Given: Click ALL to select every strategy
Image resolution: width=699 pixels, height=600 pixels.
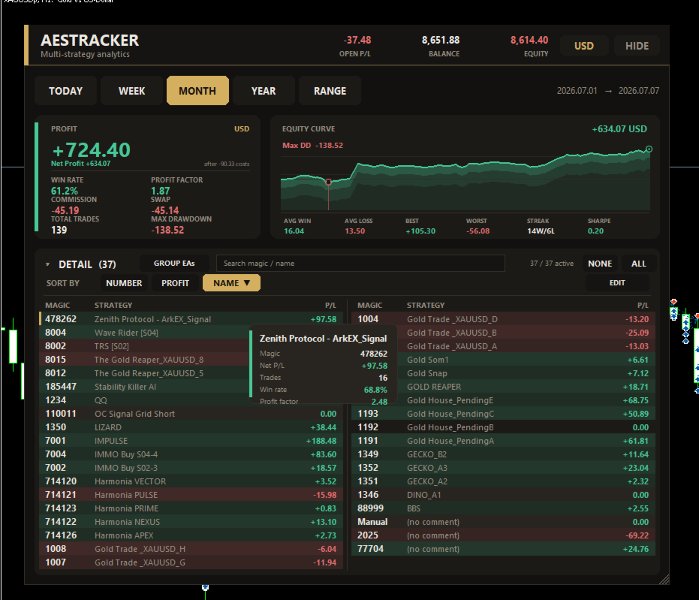Looking at the screenshot, I should pyautogui.click(x=638, y=264).
